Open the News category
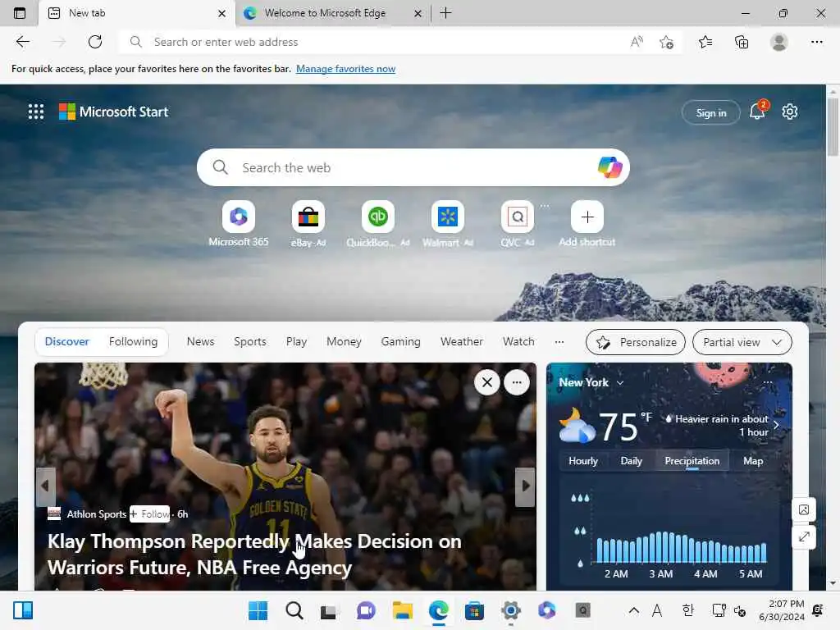This screenshot has width=840, height=630. 200,342
